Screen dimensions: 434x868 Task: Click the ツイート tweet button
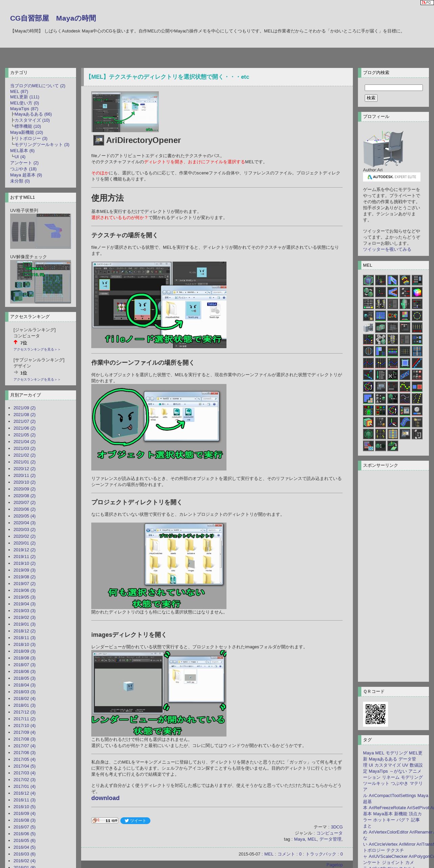(x=135, y=821)
